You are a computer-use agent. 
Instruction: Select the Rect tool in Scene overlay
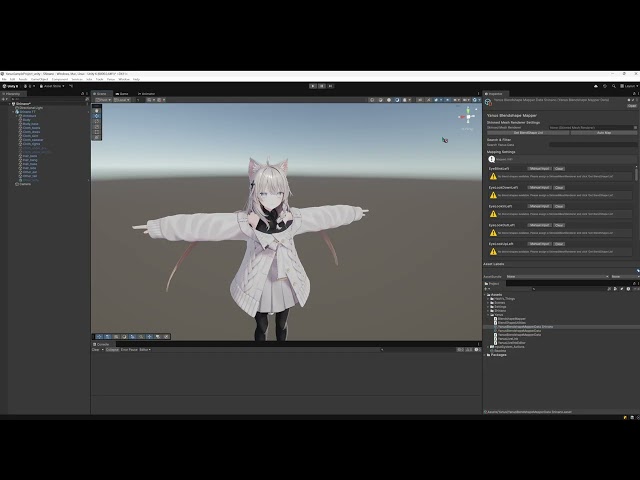[97, 132]
